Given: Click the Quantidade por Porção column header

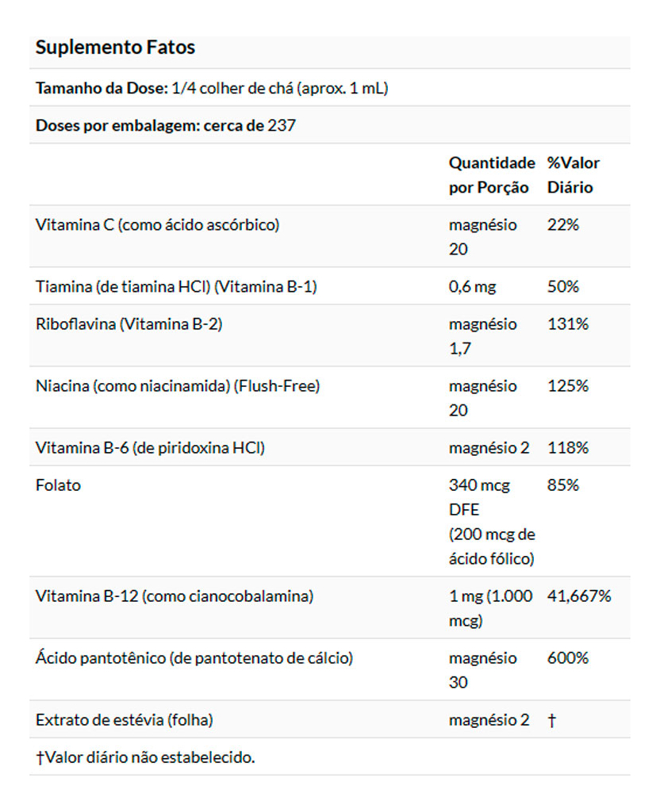Looking at the screenshot, I should [492, 175].
